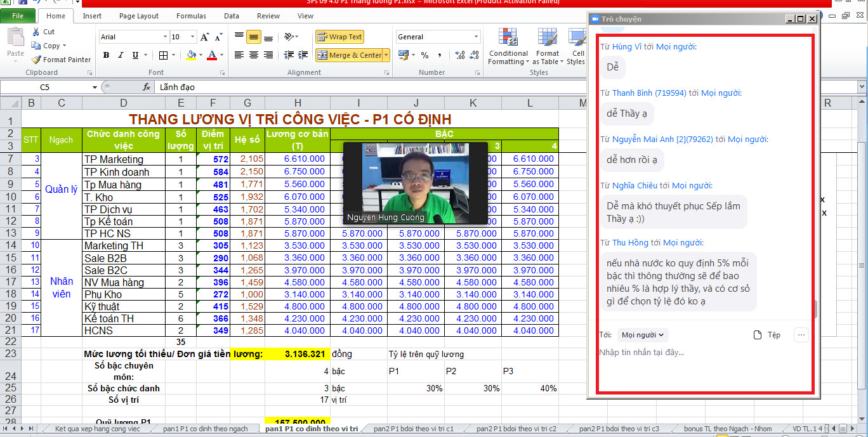Click the Cut scissors icon
This screenshot has height=437, width=868.
tap(36, 32)
